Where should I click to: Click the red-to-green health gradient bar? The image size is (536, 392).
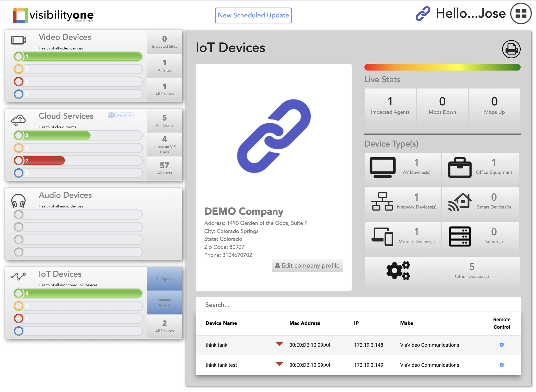click(442, 67)
